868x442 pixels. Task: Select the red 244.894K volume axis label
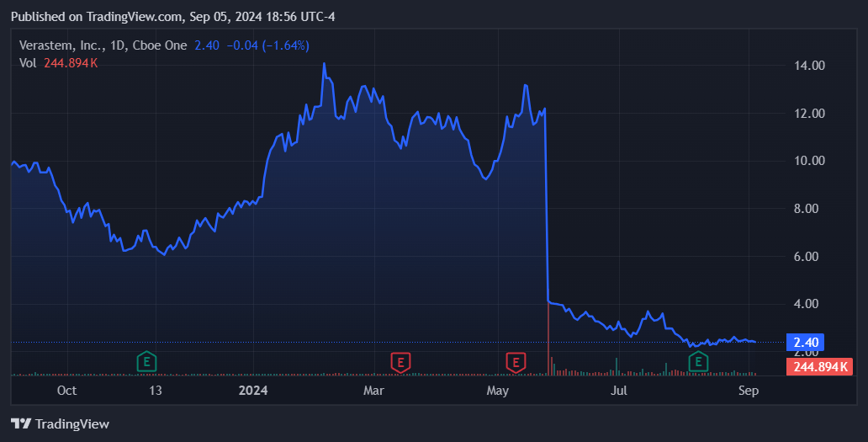(x=819, y=367)
